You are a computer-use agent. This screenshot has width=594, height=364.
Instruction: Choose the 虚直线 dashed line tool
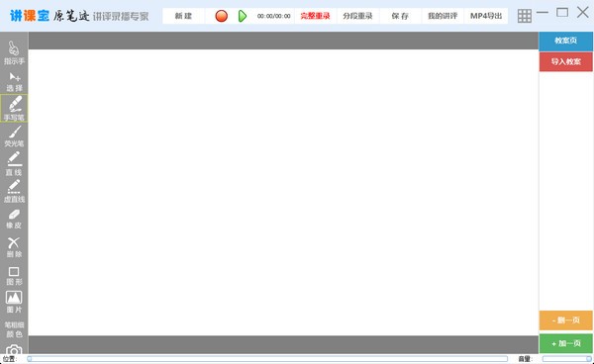pyautogui.click(x=14, y=192)
